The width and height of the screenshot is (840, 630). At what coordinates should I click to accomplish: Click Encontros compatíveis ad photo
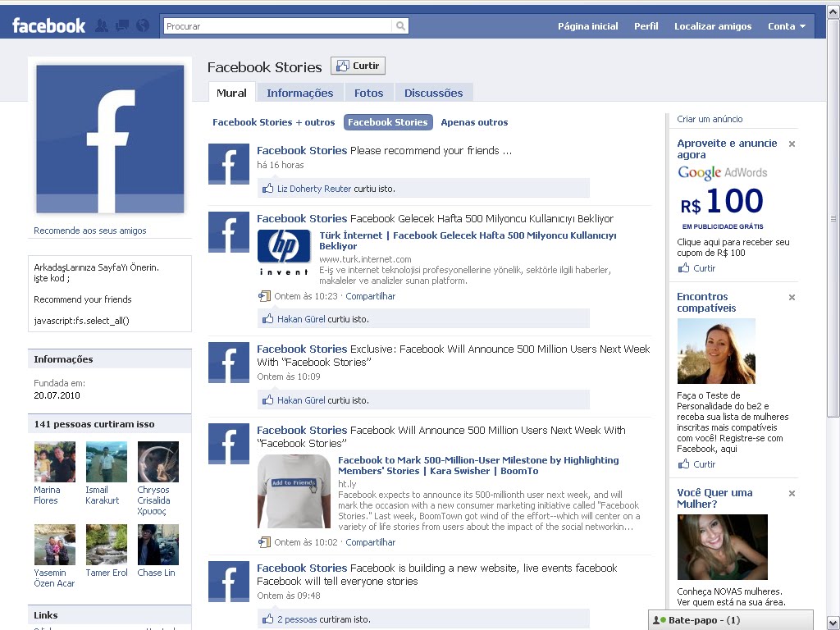(716, 351)
